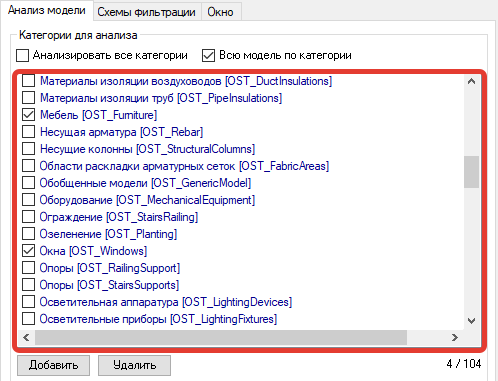Click the horizontal scroll left arrow
498x381 pixels.
(26, 338)
